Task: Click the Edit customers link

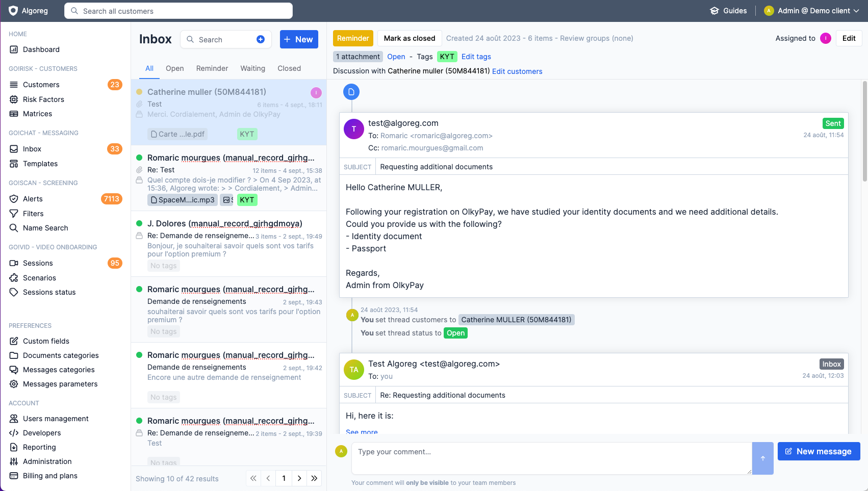Action: coord(517,71)
